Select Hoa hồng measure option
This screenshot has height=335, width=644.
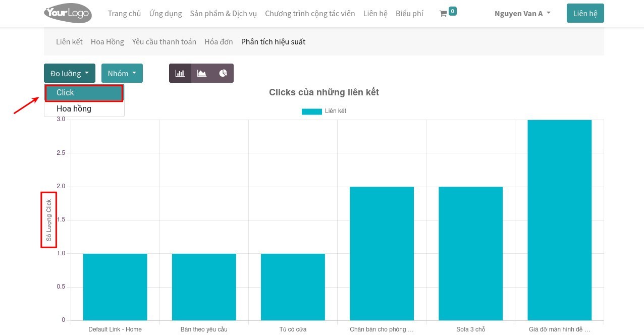84,108
